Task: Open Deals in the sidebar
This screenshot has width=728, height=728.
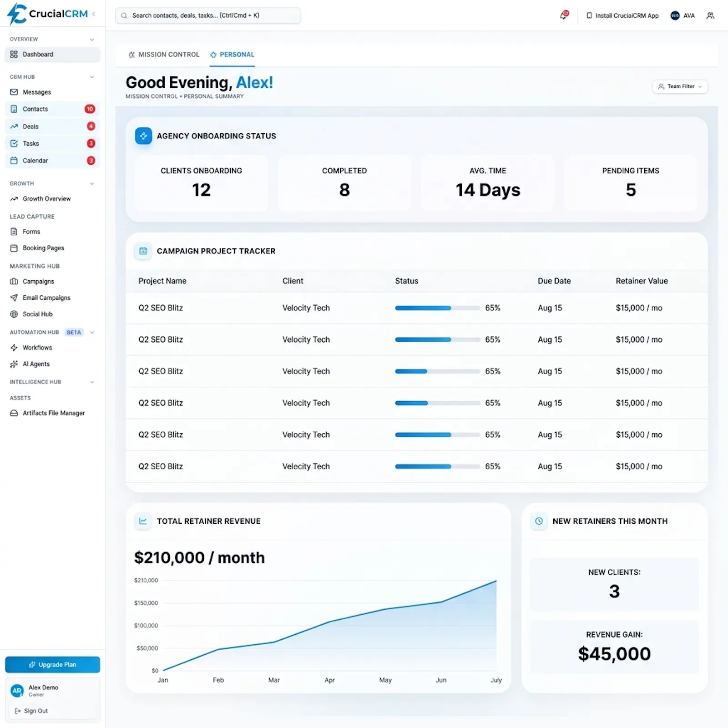Action: [x=52, y=126]
